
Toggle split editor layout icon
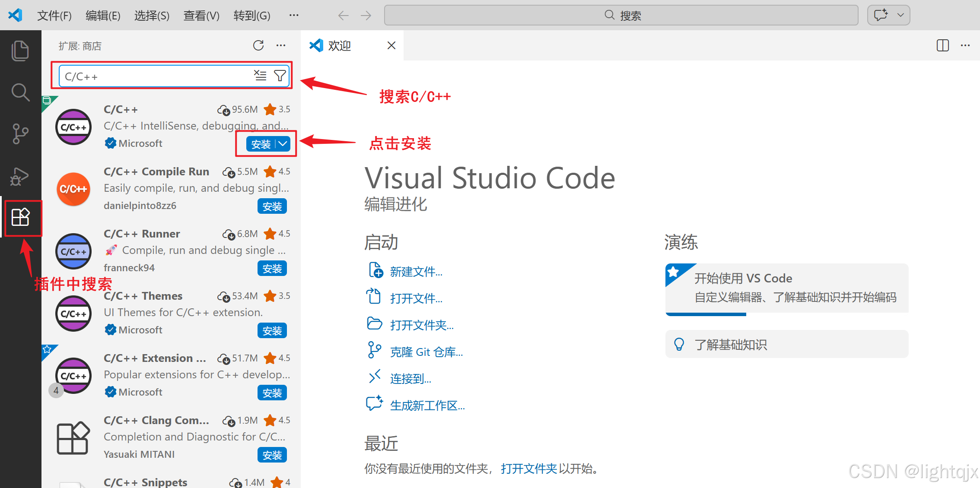[x=942, y=45]
